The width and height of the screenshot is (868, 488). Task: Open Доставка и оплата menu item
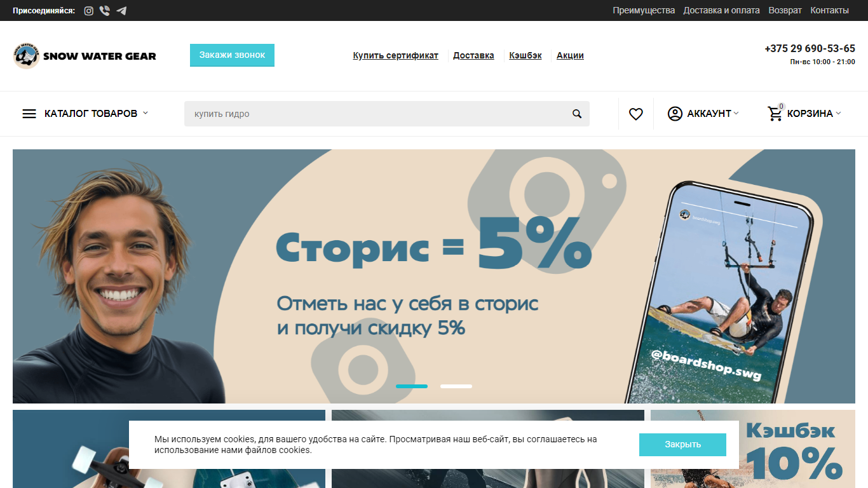pos(721,10)
